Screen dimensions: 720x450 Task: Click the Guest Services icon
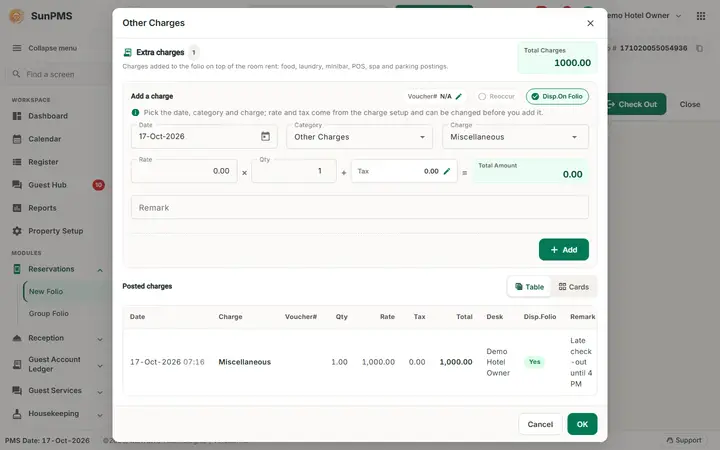[x=17, y=390]
